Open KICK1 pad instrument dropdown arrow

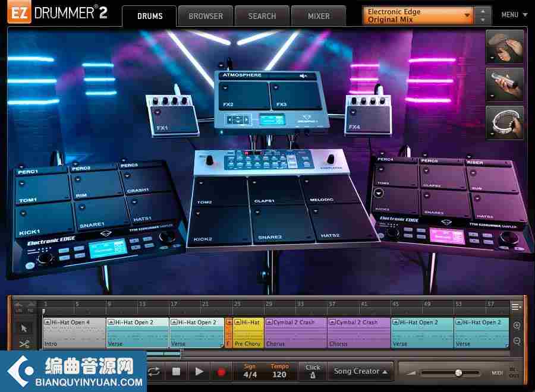click(x=23, y=214)
